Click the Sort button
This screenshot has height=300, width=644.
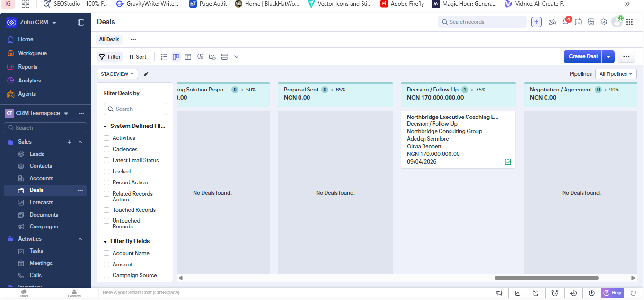coord(138,57)
